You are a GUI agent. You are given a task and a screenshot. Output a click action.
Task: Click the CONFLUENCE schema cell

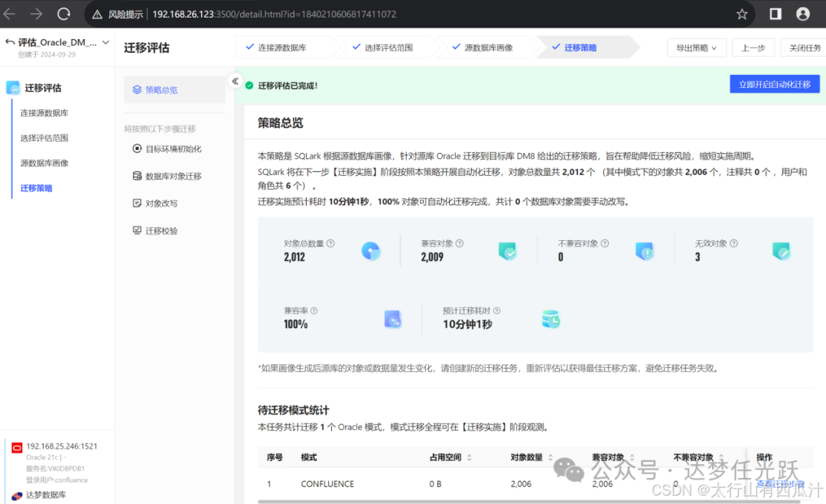327,484
